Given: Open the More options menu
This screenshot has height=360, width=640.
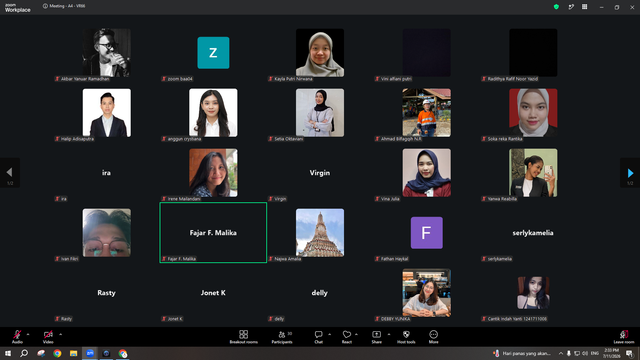Looking at the screenshot, I should 433,337.
